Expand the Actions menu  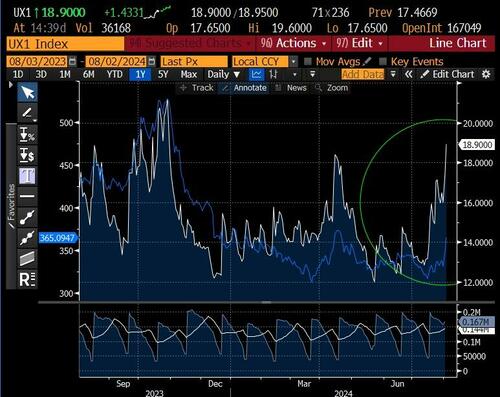point(293,43)
